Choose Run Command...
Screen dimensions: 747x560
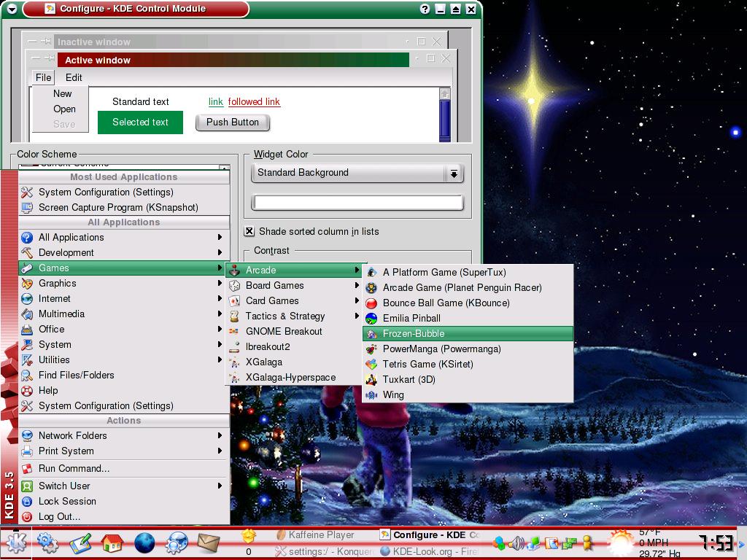point(123,469)
